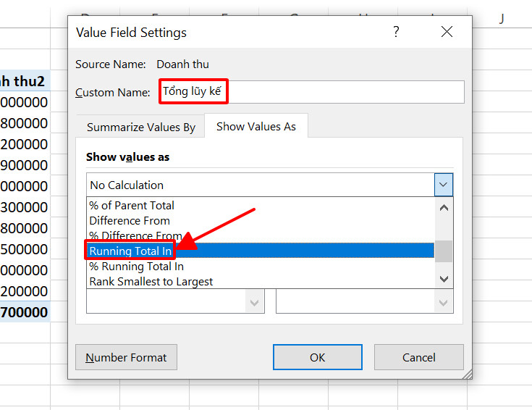The image size is (532, 410).
Task: Choose Rank Smallest to Largest
Action: click(261, 281)
